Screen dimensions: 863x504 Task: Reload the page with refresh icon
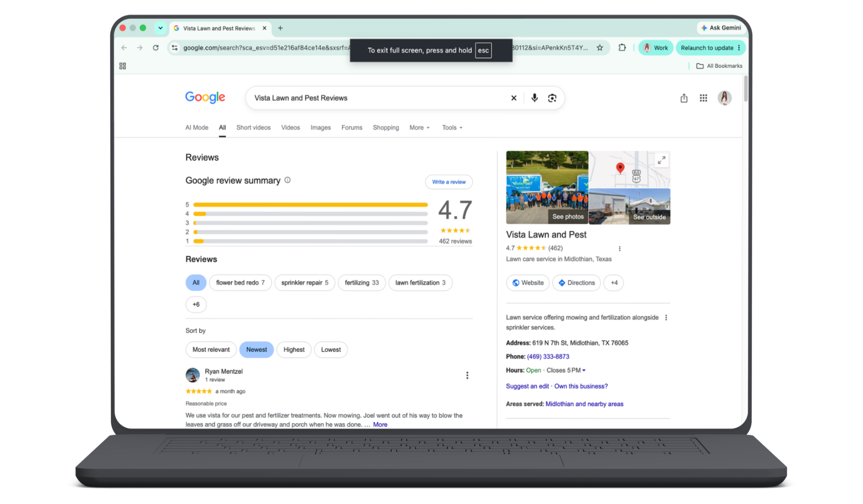click(156, 48)
